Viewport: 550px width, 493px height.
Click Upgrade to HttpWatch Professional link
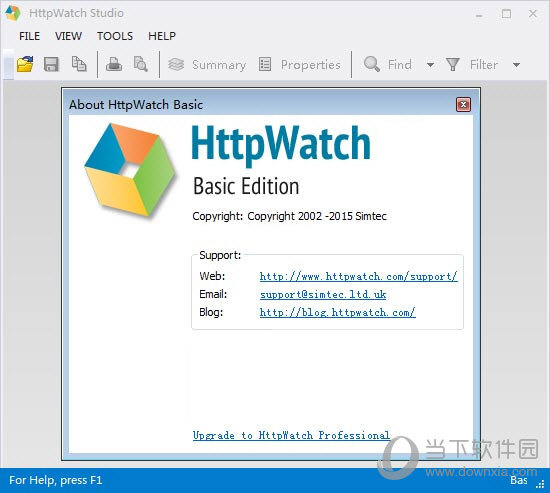click(x=291, y=435)
